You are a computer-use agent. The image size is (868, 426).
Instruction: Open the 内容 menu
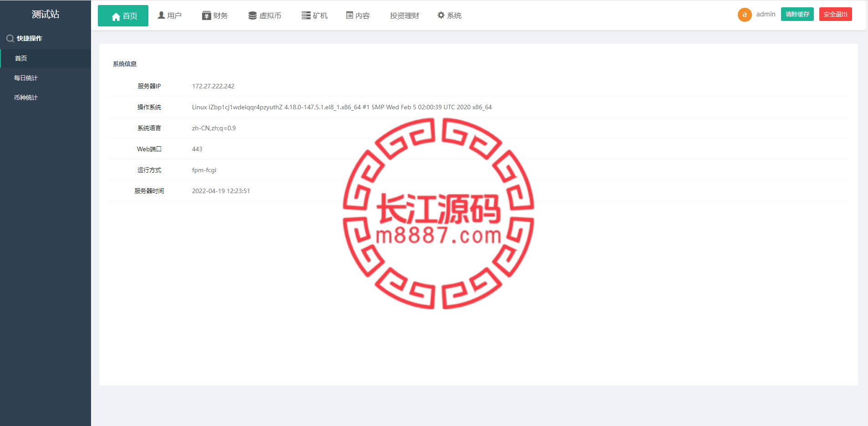358,15
